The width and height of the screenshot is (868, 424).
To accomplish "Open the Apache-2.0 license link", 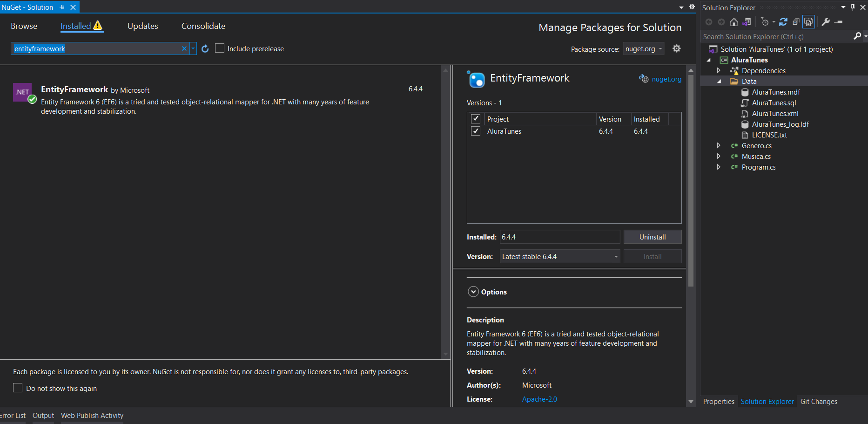I will (539, 399).
